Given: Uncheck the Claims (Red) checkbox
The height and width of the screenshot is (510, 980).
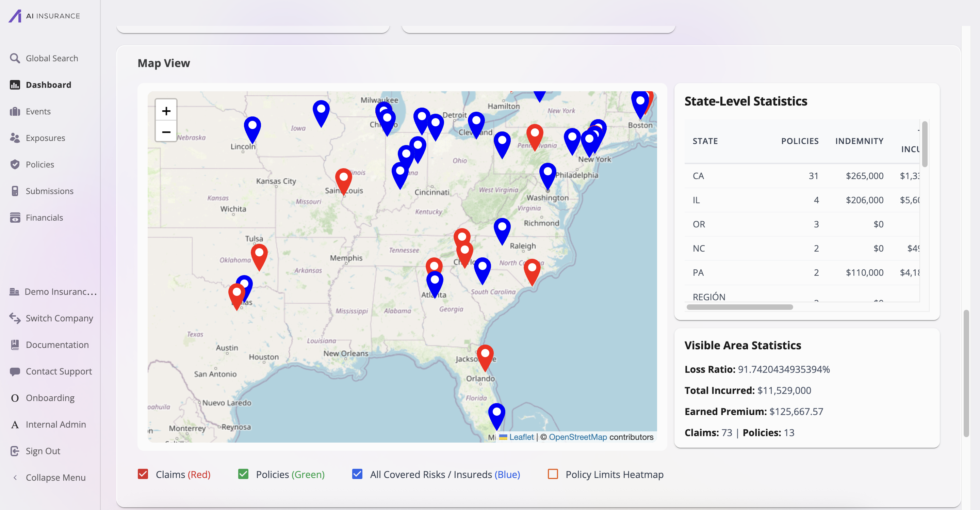Looking at the screenshot, I should (143, 474).
